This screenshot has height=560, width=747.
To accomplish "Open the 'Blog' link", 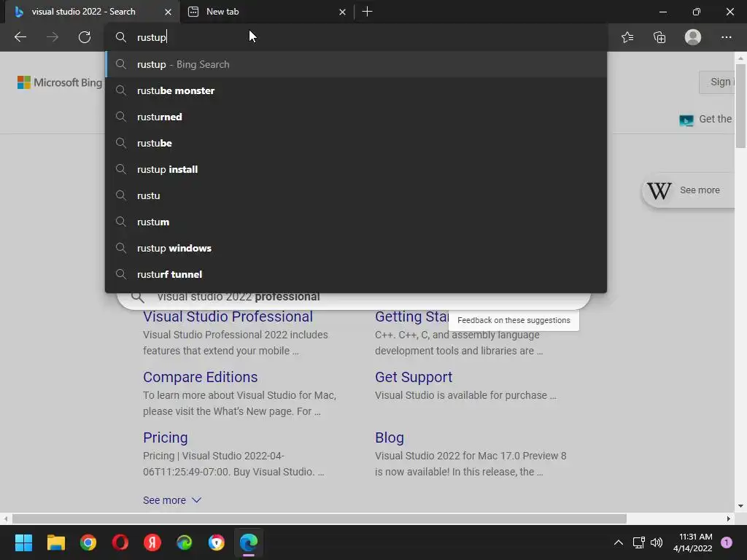I will tap(390, 437).
